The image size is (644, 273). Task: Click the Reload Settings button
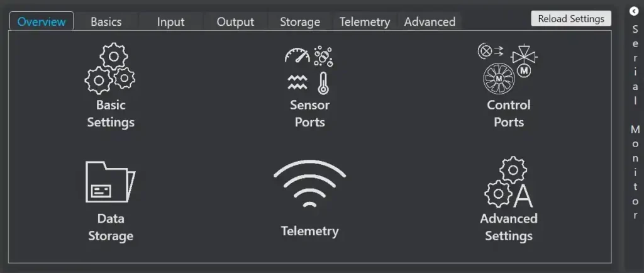coord(571,18)
